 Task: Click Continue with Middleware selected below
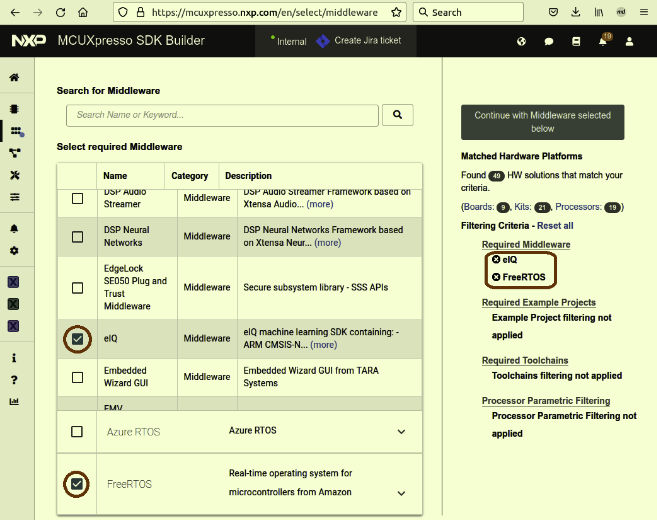(x=543, y=122)
